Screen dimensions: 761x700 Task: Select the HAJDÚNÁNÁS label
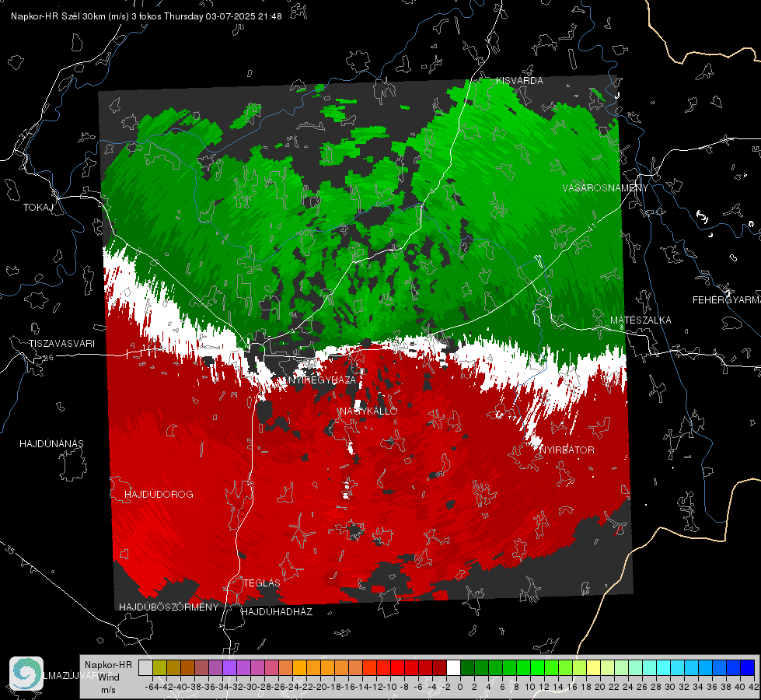coord(51,443)
